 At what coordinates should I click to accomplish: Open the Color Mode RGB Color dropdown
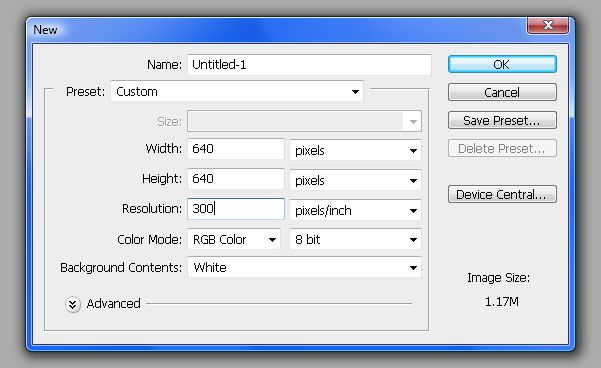click(234, 240)
